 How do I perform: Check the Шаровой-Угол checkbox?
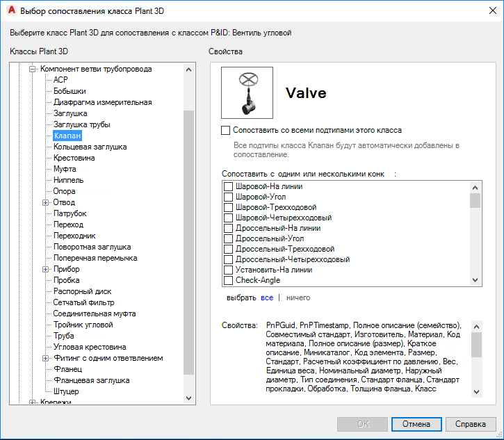pos(228,197)
